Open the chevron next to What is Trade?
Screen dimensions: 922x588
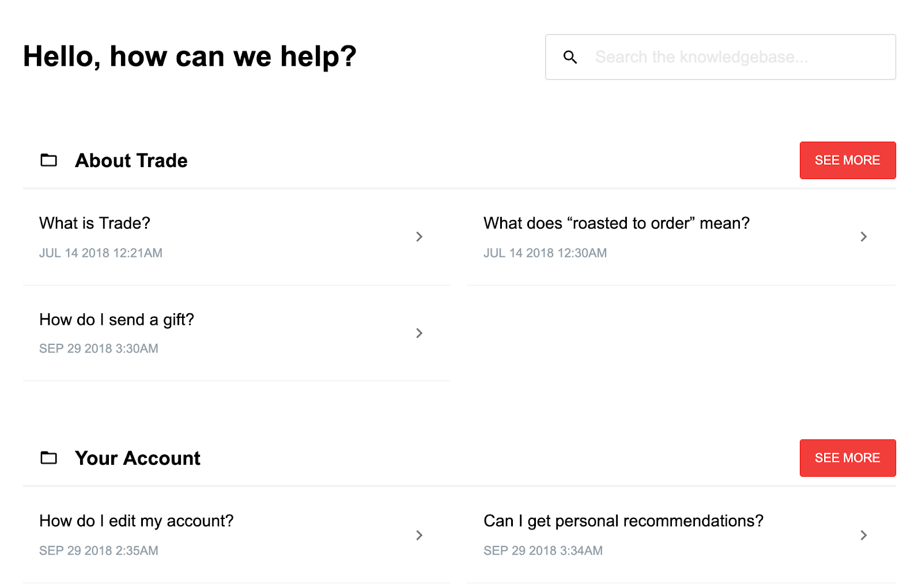click(419, 237)
